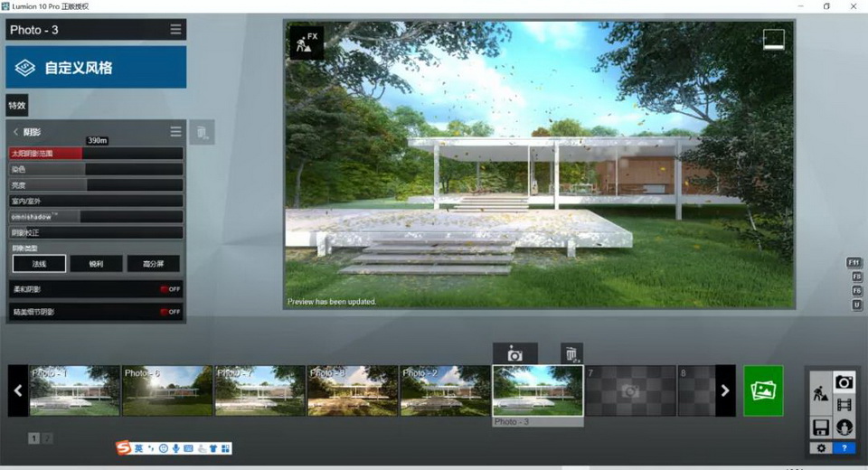868x470 pixels.
Task: Click the 特效 tab
Action: pyautogui.click(x=16, y=105)
